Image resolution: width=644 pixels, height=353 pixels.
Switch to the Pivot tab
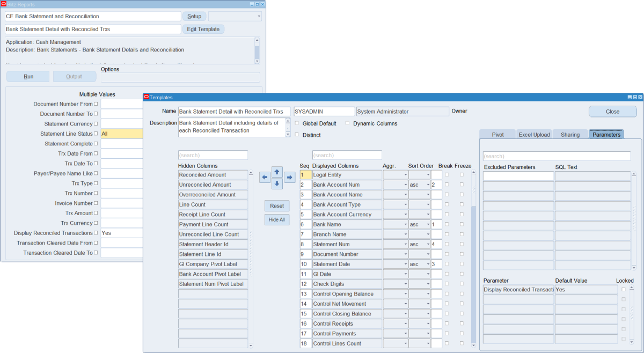(497, 135)
